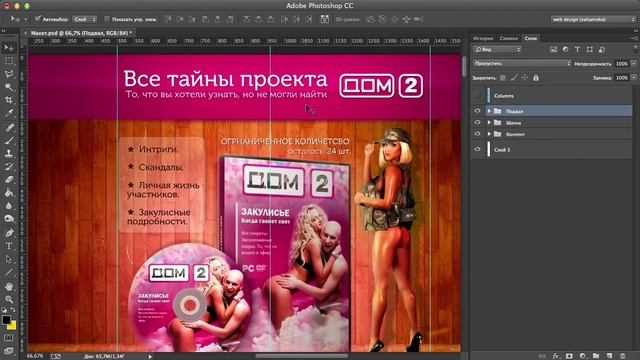
Task: Select the History Brush tool
Action: 9,167
